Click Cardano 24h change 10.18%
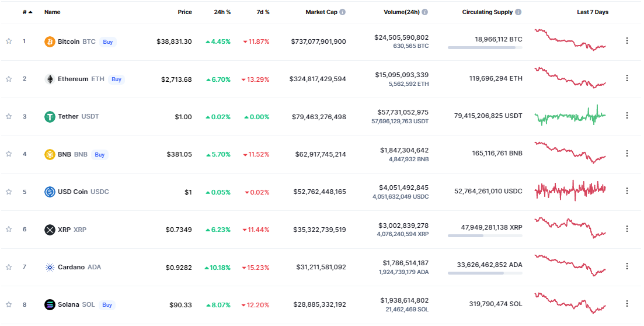The image size is (644, 326). pos(218,268)
